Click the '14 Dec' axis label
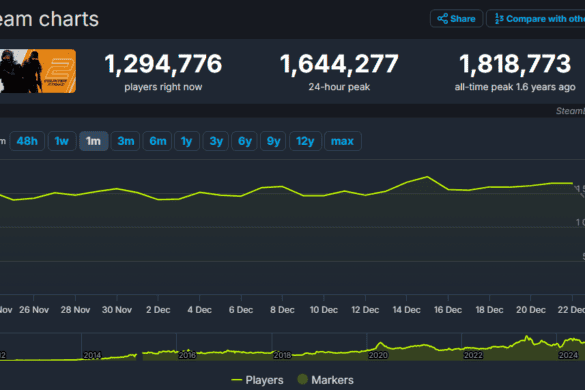This screenshot has width=585, height=390. click(x=406, y=310)
